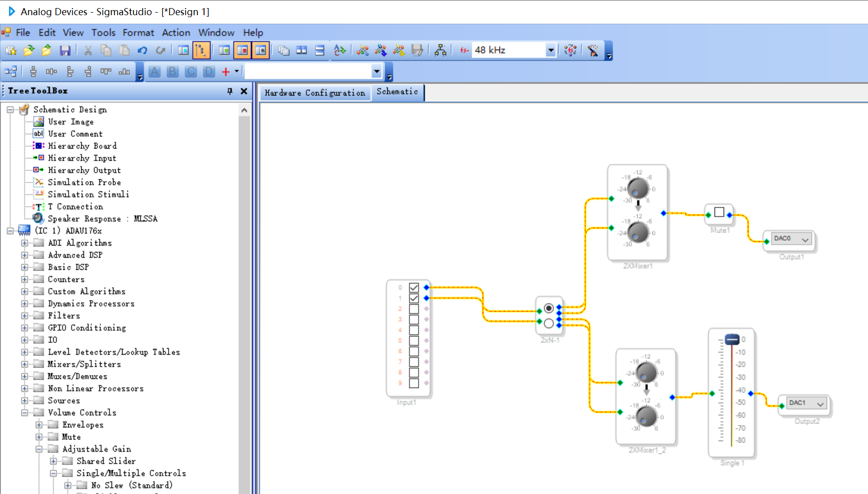Open the Action menu
Image resolution: width=868 pixels, height=494 pixels.
[176, 32]
